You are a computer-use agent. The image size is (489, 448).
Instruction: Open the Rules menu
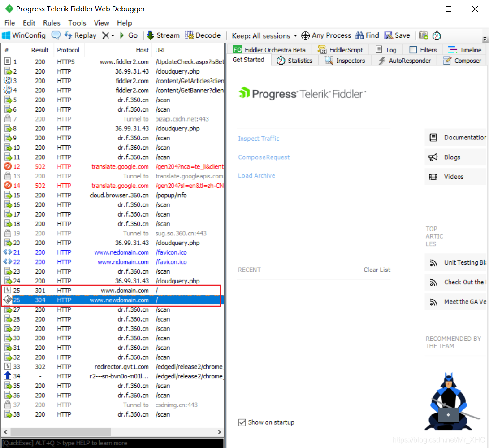pyautogui.click(x=52, y=23)
